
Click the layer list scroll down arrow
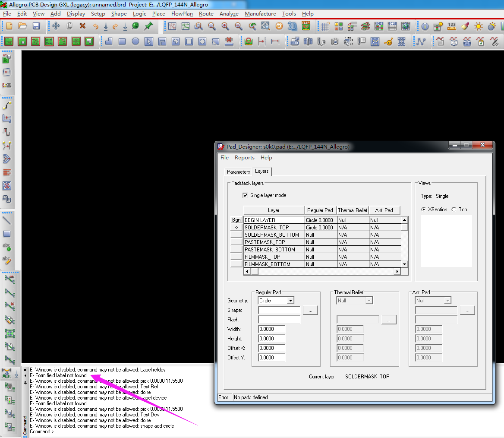(404, 264)
